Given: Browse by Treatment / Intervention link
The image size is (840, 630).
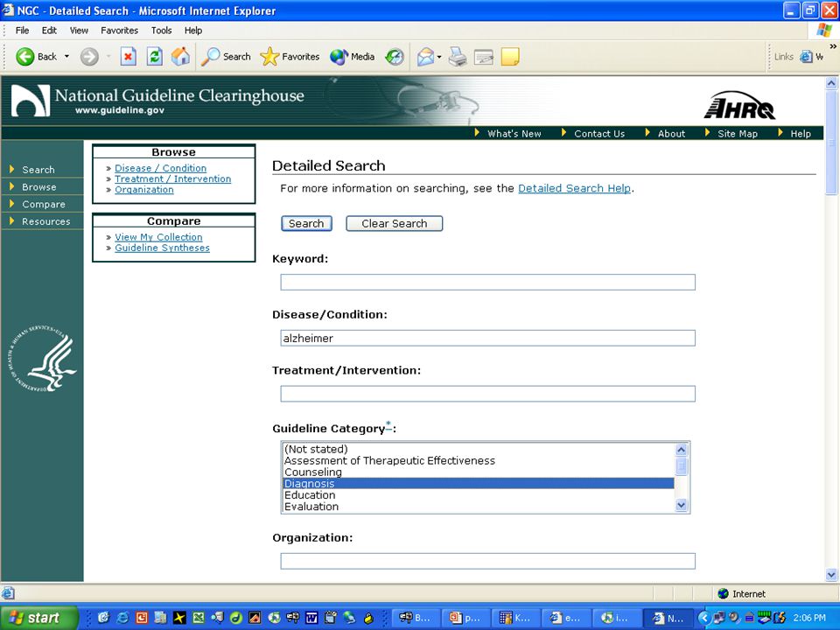Looking at the screenshot, I should click(172, 178).
